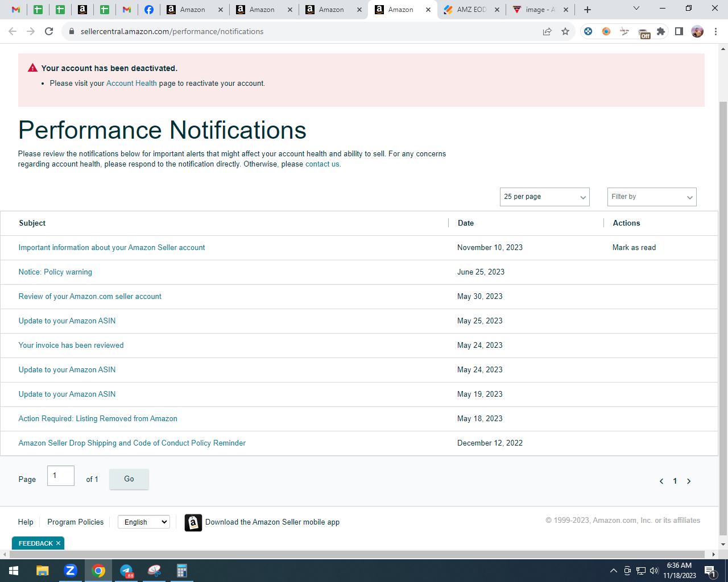Open the Extensions puzzle-piece menu
Screen dimensions: 728x582
(661, 31)
